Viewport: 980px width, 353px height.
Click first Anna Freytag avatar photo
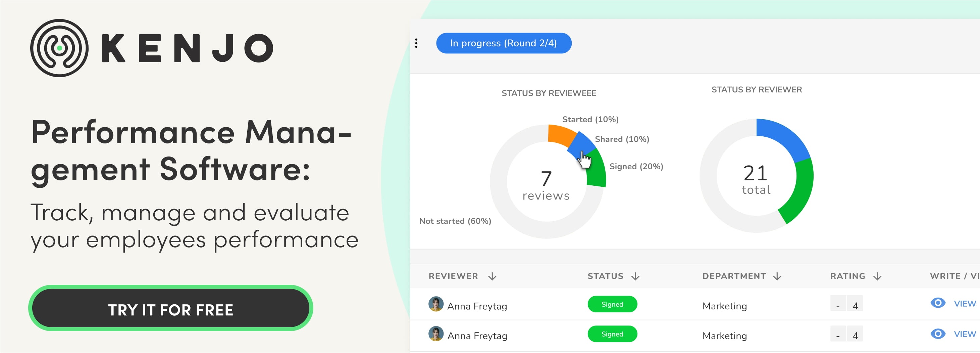(x=435, y=304)
